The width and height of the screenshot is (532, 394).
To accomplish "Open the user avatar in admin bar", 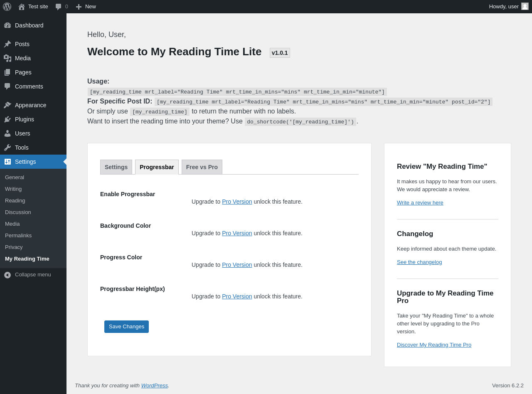I will [x=525, y=6].
